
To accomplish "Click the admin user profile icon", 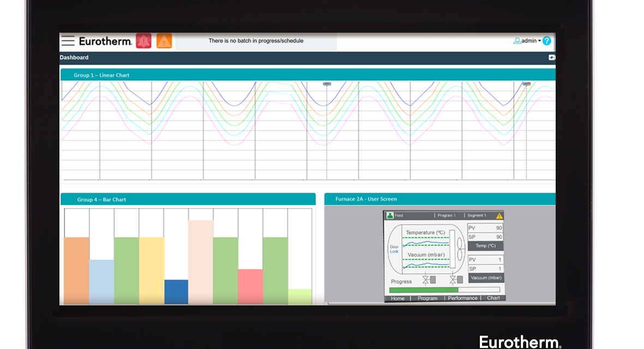I will (517, 40).
